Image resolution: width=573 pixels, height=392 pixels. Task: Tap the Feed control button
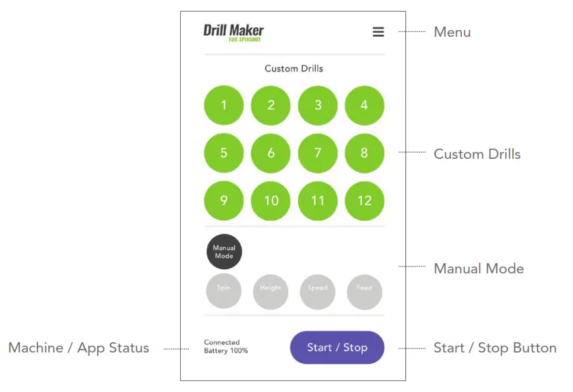364,292
